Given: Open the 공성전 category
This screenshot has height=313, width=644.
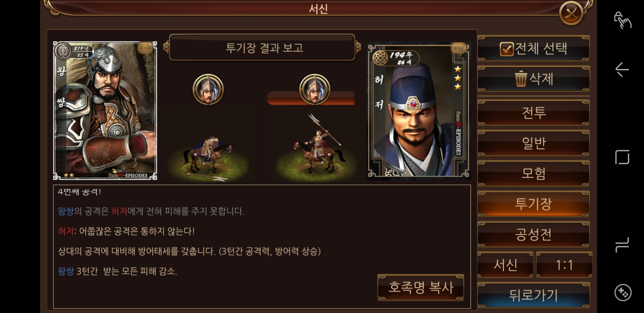Looking at the screenshot, I should [x=533, y=234].
